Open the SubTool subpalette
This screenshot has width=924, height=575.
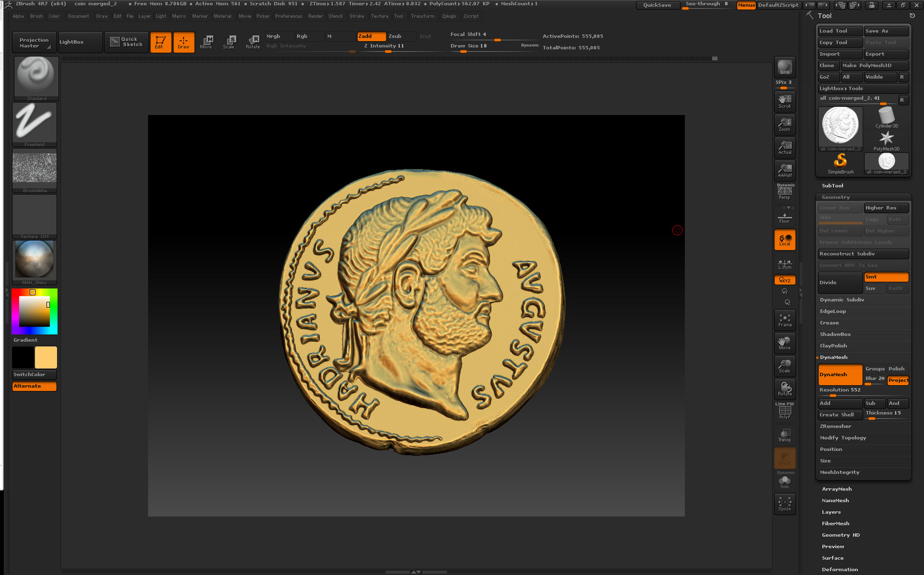tap(833, 185)
